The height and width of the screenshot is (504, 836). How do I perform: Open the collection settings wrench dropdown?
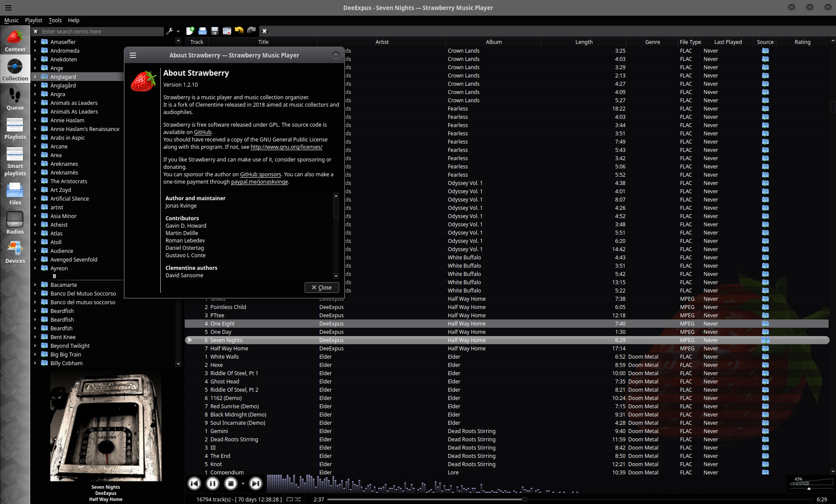coord(173,31)
